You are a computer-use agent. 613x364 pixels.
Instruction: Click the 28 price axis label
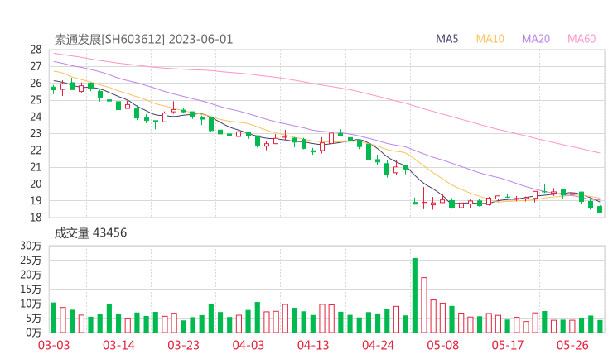pyautogui.click(x=36, y=50)
